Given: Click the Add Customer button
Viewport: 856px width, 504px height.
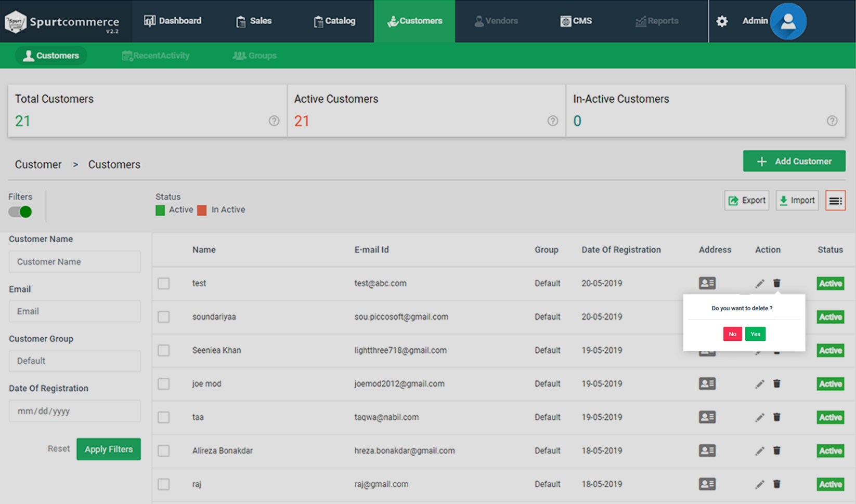Looking at the screenshot, I should click(x=794, y=161).
